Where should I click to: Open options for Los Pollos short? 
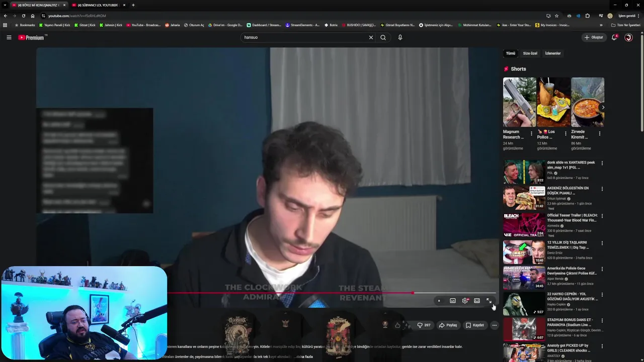(566, 134)
